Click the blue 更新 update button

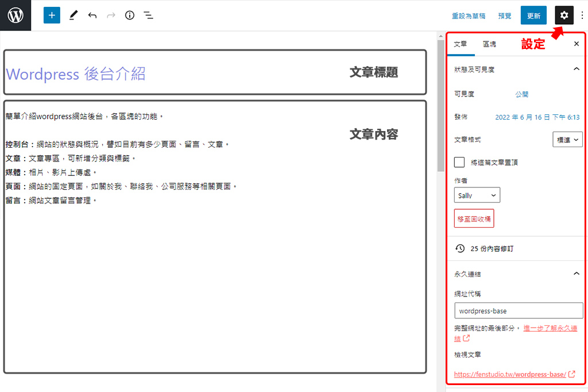tap(533, 16)
